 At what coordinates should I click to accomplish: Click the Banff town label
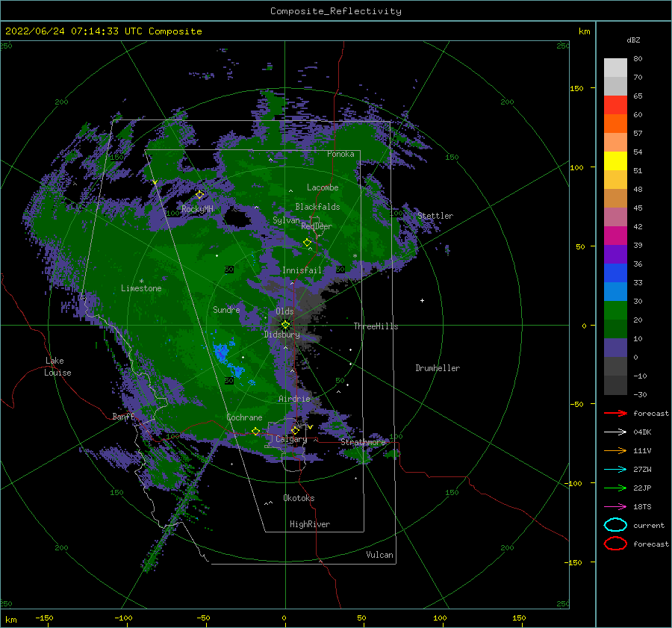point(123,416)
